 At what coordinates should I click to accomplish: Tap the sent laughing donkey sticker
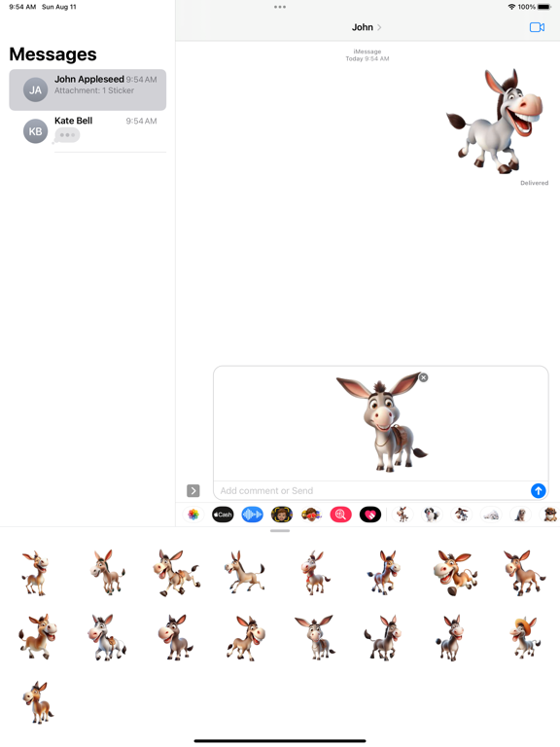pyautogui.click(x=495, y=121)
